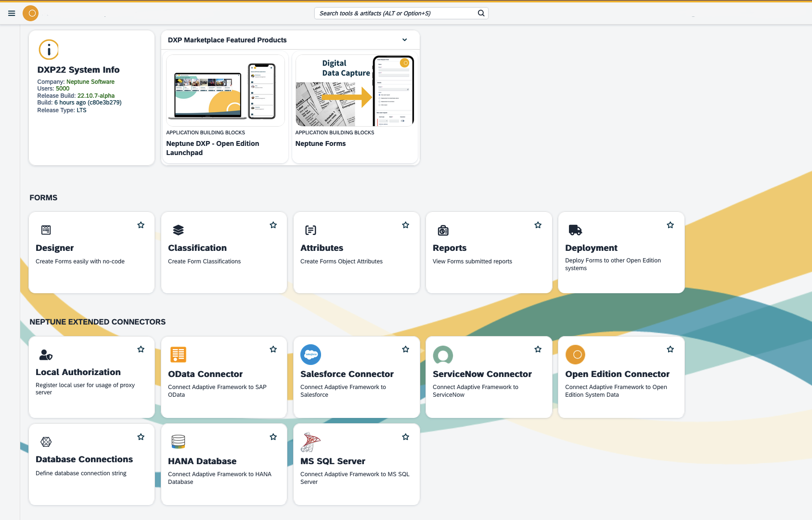Viewport: 812px width, 520px height.
Task: Click the Neptune Forms product title
Action: tap(321, 143)
